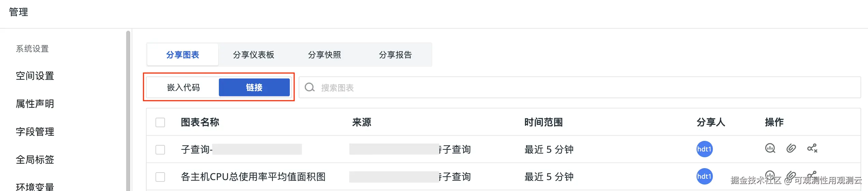Screen dimensions: 868x191
Task: Go to the 分享报告 tab
Action: pos(395,55)
